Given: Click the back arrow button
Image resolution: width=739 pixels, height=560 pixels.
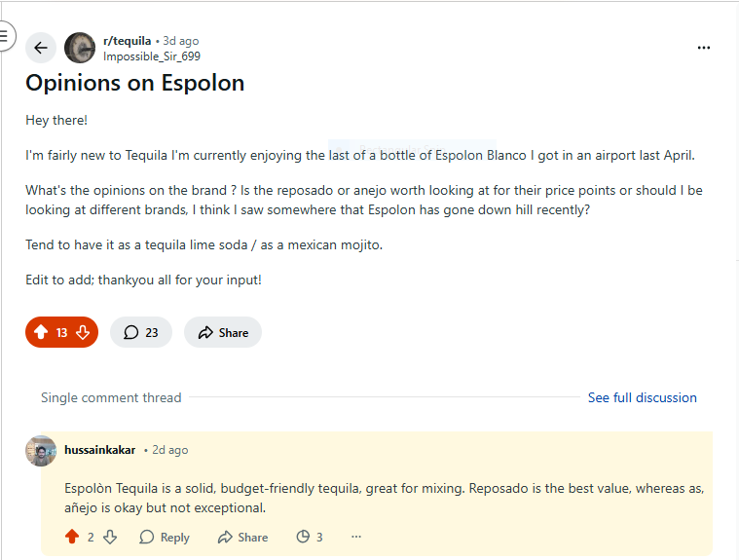Looking at the screenshot, I should coord(41,48).
